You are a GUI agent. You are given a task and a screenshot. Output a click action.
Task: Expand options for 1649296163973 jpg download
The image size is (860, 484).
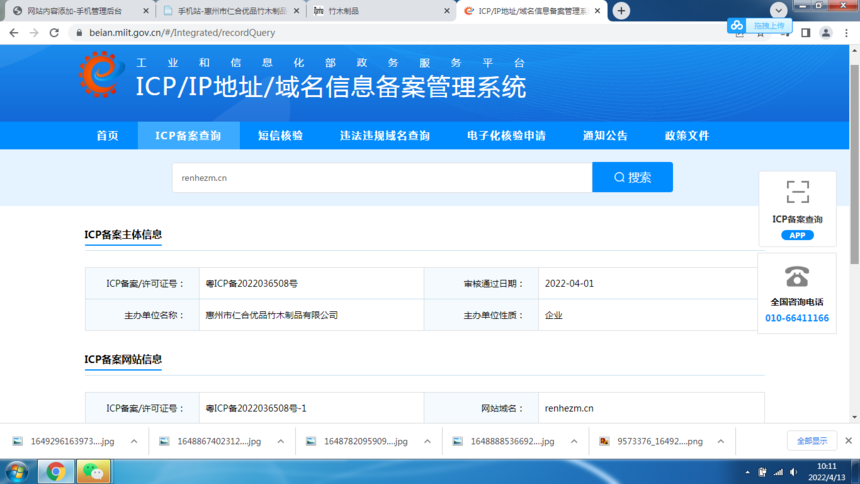pyautogui.click(x=134, y=441)
